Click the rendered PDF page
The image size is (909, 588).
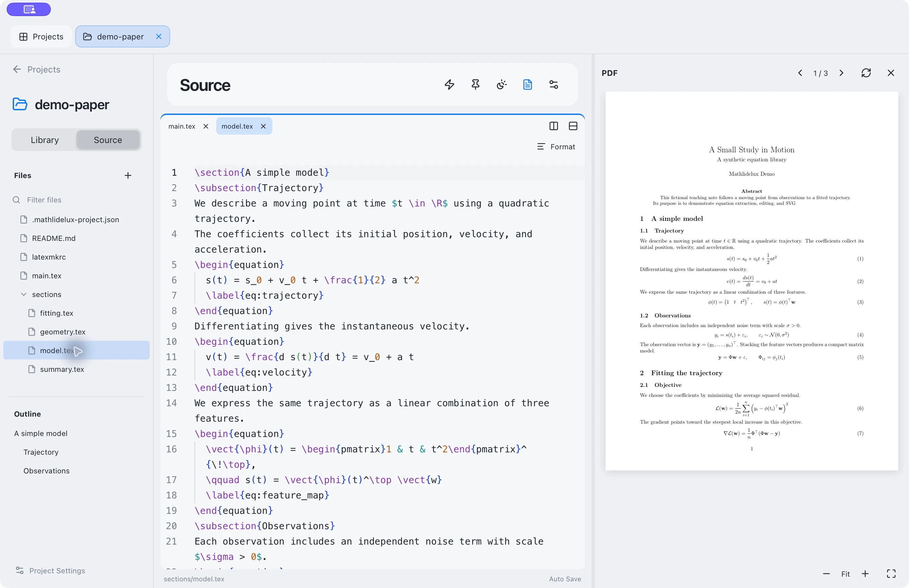(752, 281)
